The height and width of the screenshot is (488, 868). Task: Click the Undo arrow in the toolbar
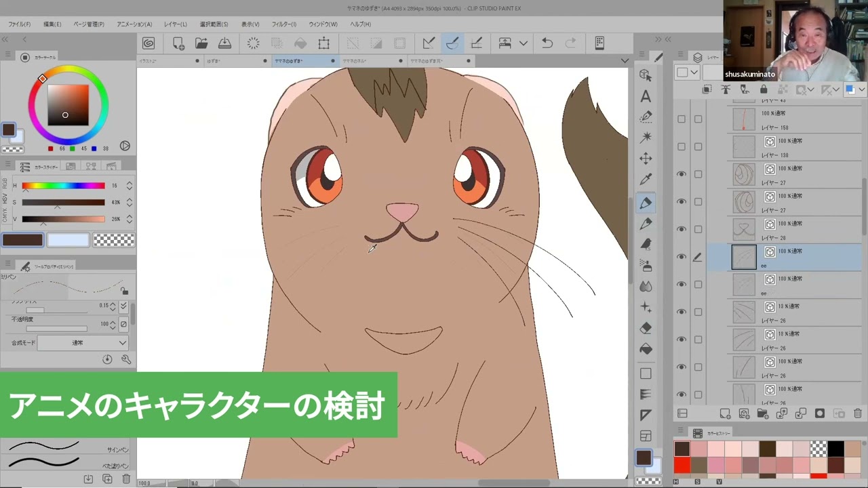(x=547, y=43)
